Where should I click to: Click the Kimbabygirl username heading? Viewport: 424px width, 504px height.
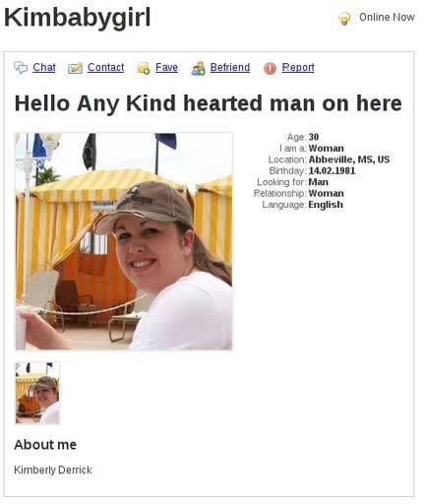[x=78, y=18]
